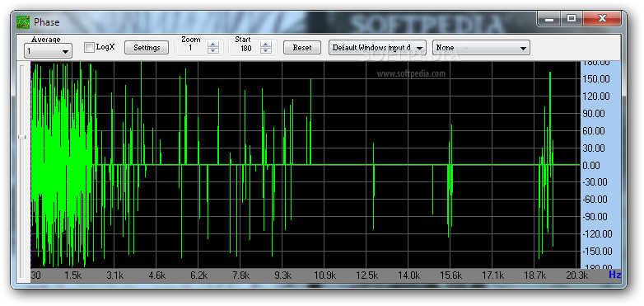Minimize the Phase window

pos(549,18)
